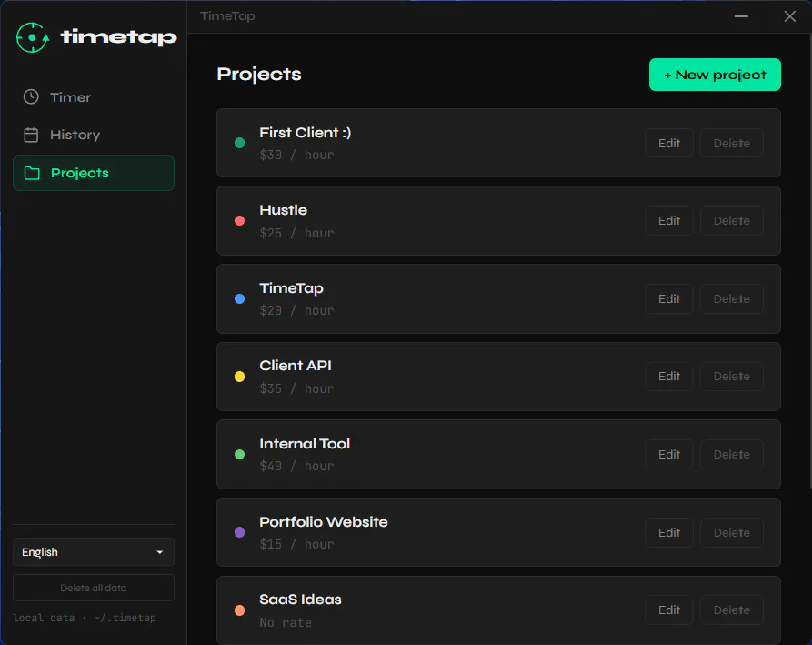Click the Projects page heading

point(259,74)
